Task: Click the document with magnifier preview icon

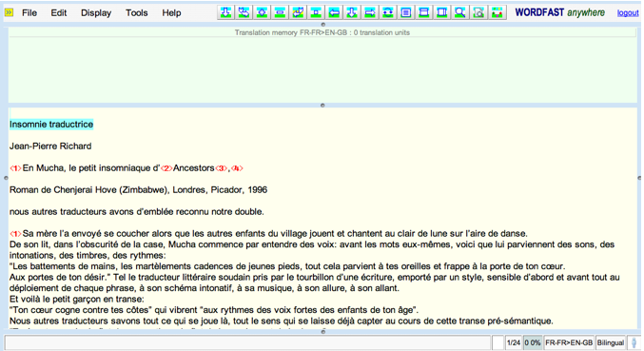Action: [478, 12]
